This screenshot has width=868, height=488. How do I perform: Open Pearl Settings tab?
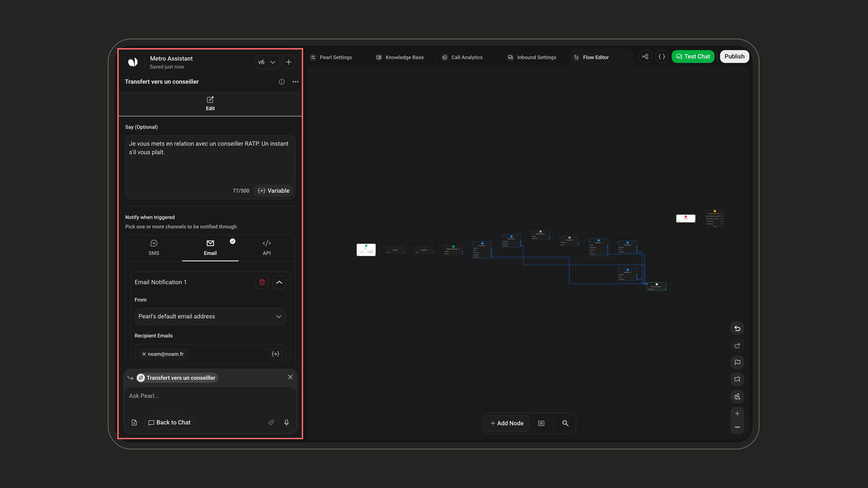point(331,57)
